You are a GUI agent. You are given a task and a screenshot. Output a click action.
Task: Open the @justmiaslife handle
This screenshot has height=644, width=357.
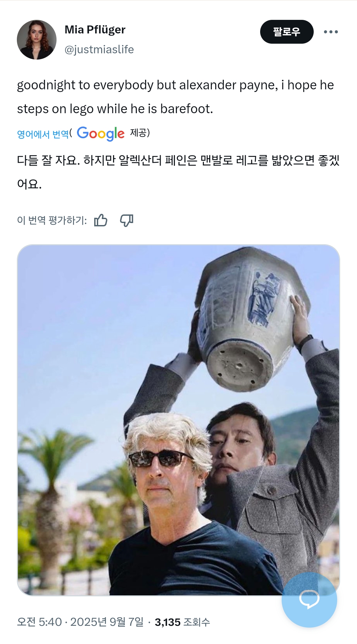pyautogui.click(x=99, y=50)
